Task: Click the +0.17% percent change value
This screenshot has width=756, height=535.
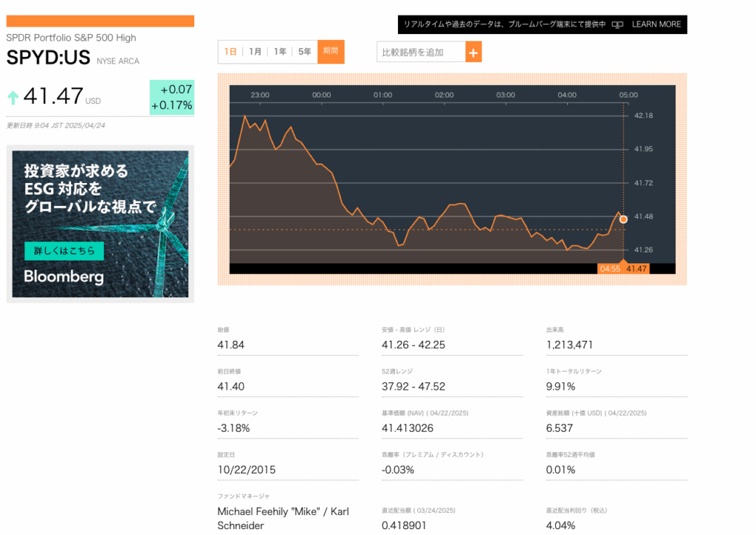Action: tap(171, 105)
